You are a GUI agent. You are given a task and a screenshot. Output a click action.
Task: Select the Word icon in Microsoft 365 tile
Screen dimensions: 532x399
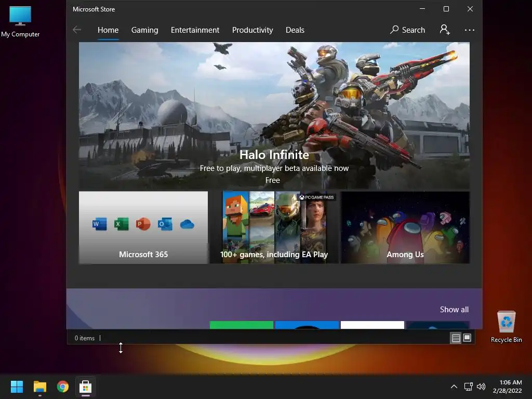point(99,224)
